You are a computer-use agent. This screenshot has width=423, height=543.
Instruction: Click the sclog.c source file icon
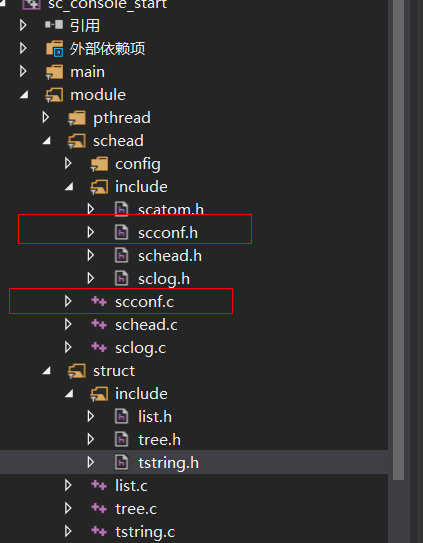point(99,347)
